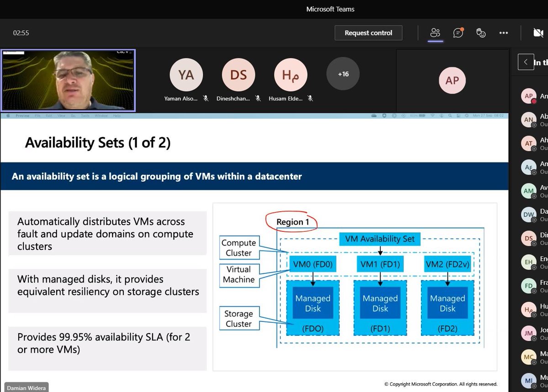
Task: Click the "Region 1" label in the diagram
Action: [x=293, y=222]
